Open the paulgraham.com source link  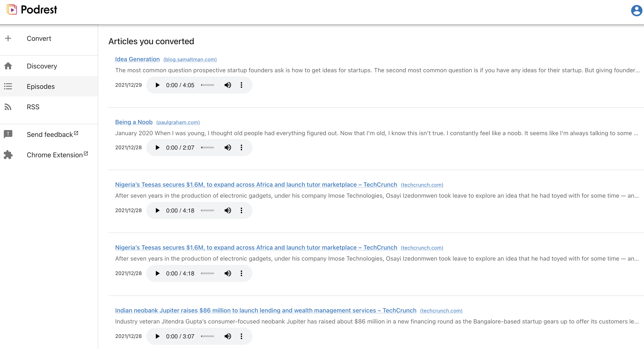pos(178,122)
